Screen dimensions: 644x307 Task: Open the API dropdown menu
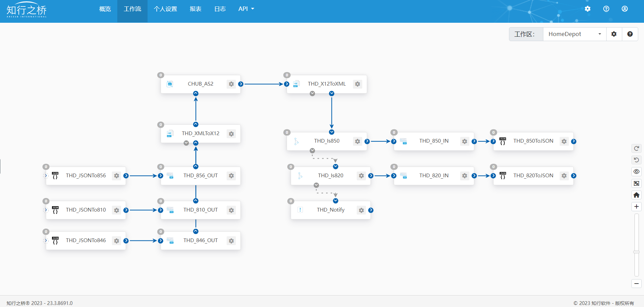(246, 9)
